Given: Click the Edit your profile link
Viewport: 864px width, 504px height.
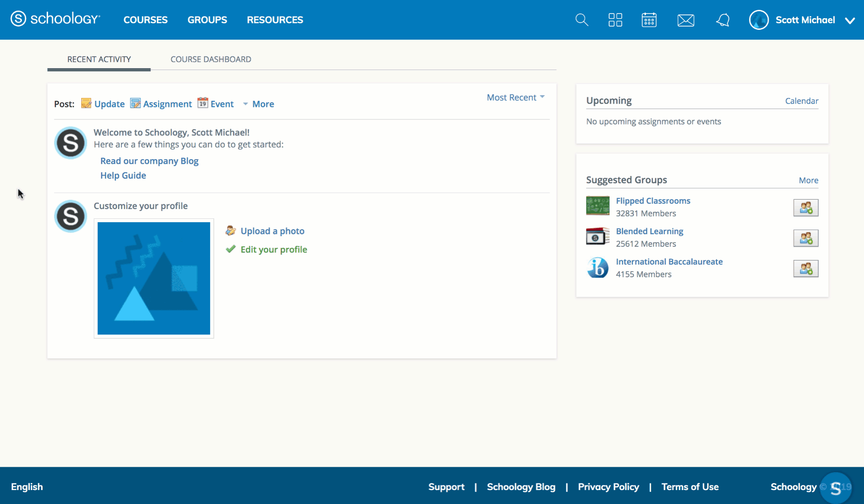Looking at the screenshot, I should click(274, 250).
